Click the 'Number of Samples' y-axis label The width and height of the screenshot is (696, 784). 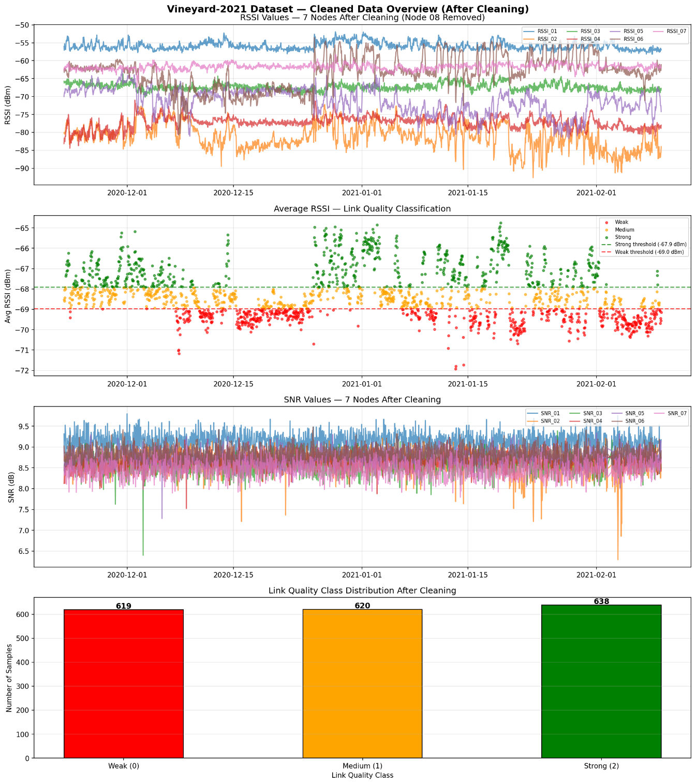[9, 677]
